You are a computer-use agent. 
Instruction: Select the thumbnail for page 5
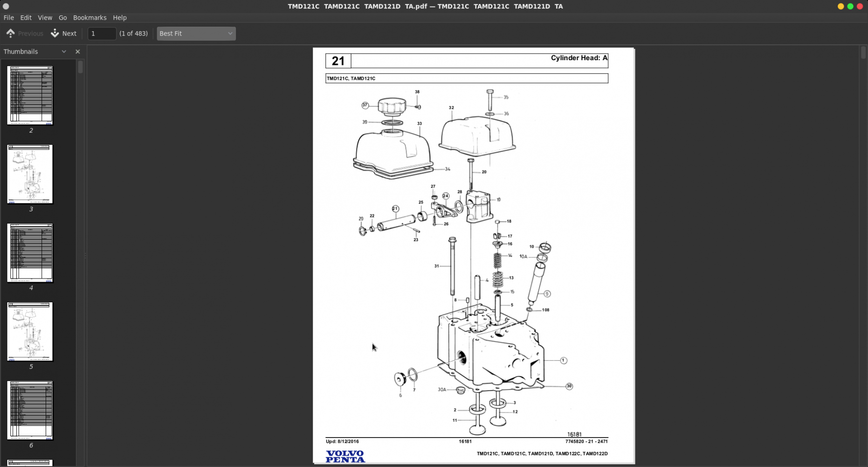tap(30, 331)
